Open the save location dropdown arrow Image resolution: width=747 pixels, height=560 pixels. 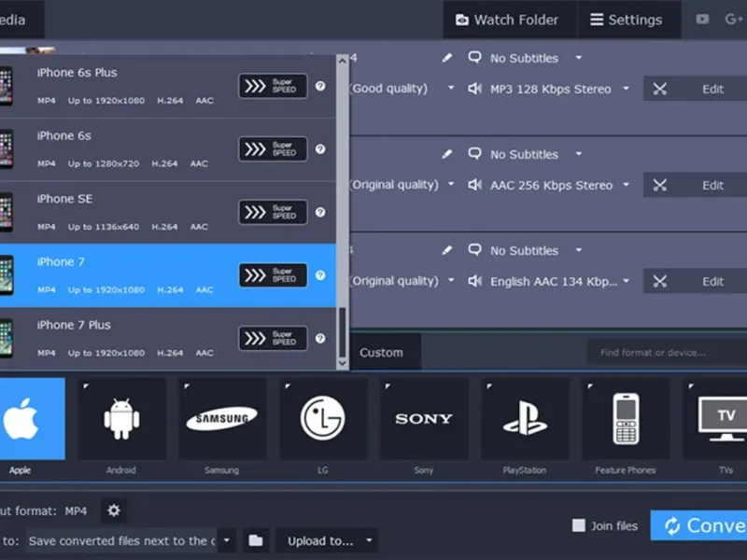227,540
